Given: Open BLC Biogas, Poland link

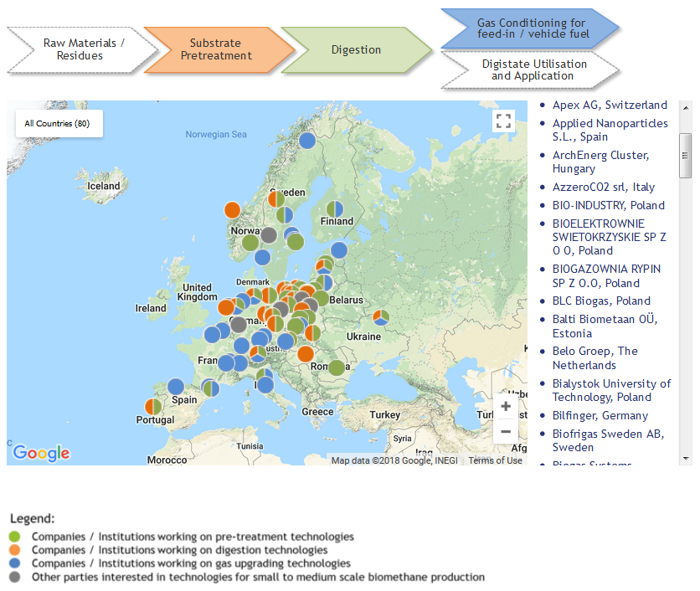Looking at the screenshot, I should [601, 301].
